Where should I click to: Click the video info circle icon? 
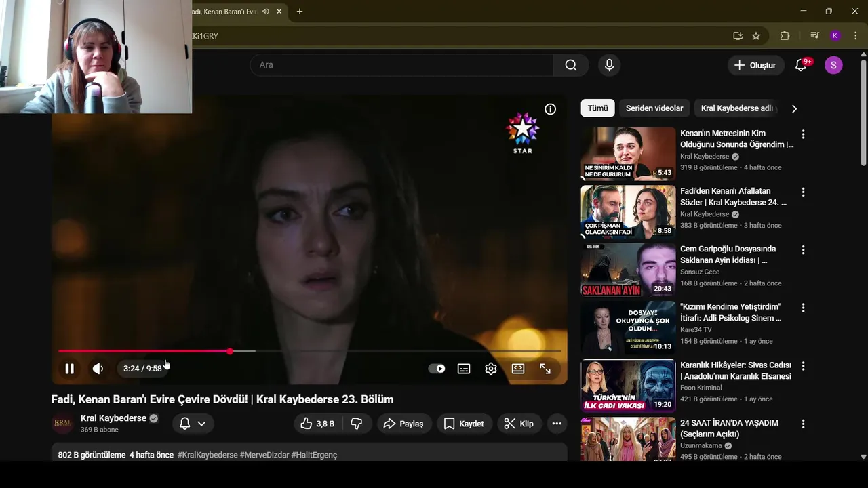click(551, 109)
